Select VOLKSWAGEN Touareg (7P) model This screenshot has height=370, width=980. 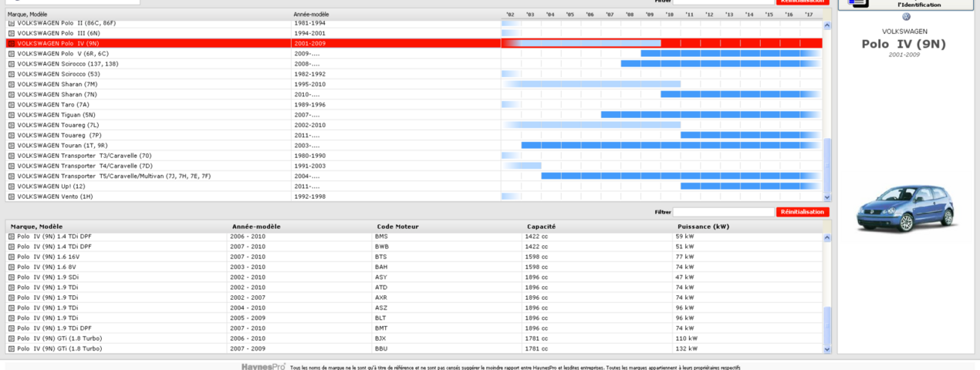(59, 135)
